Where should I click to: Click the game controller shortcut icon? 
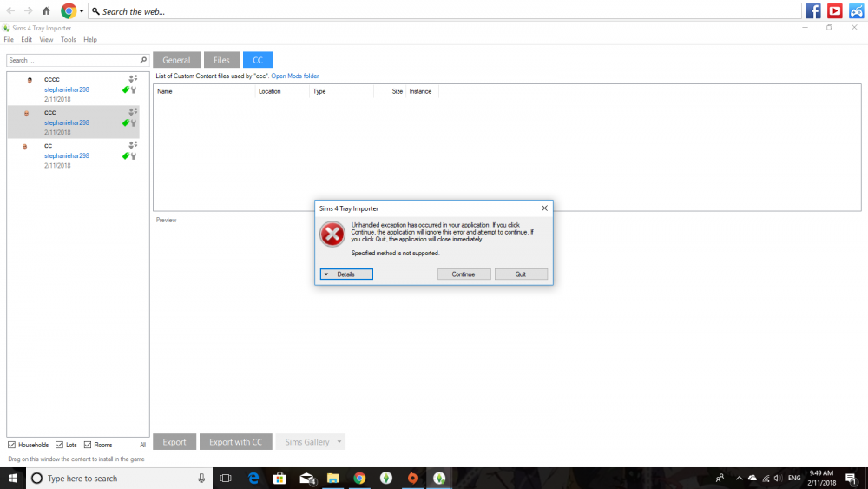click(857, 11)
